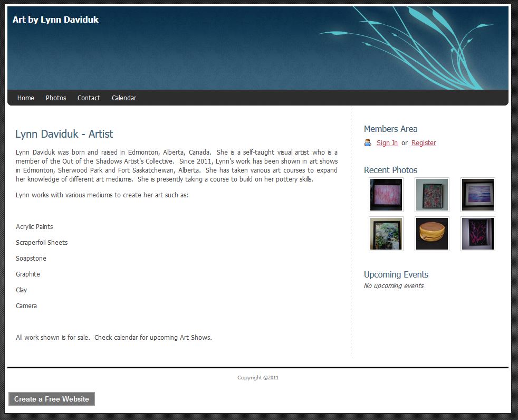Open the dark pink branches artwork thumbnail
Screen dimensions: 518x420
pos(478,234)
